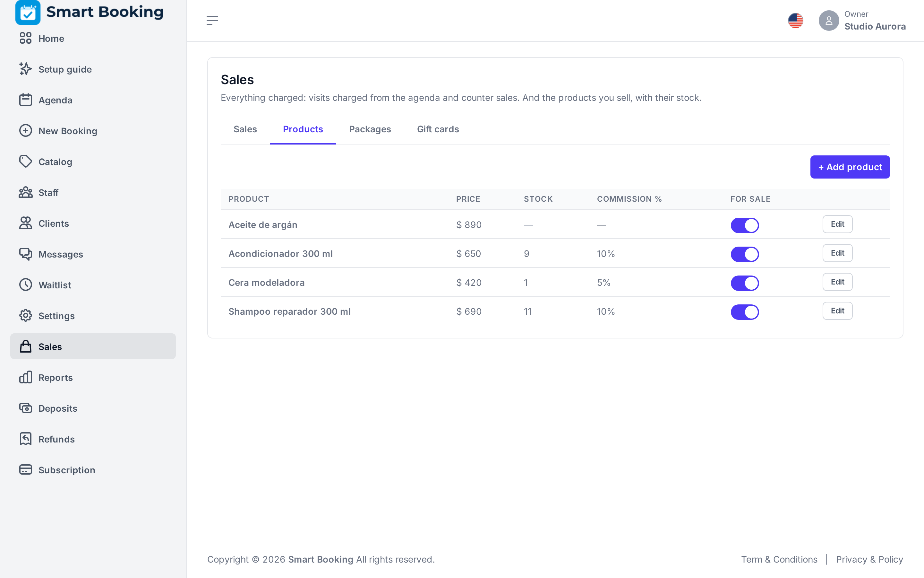Open the Agenda calendar icon

pyautogui.click(x=26, y=100)
